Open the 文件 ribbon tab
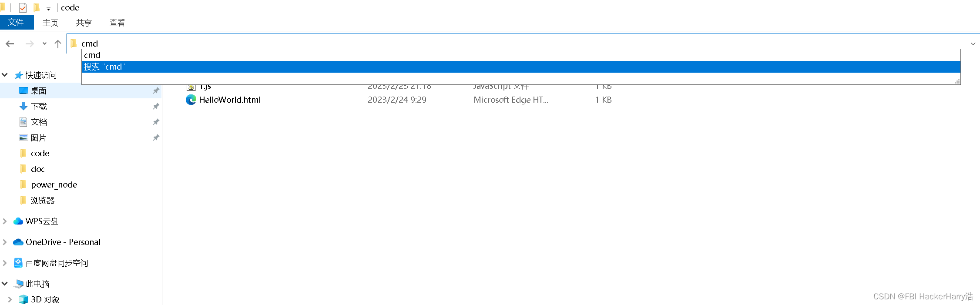This screenshot has height=305, width=980. click(x=17, y=22)
